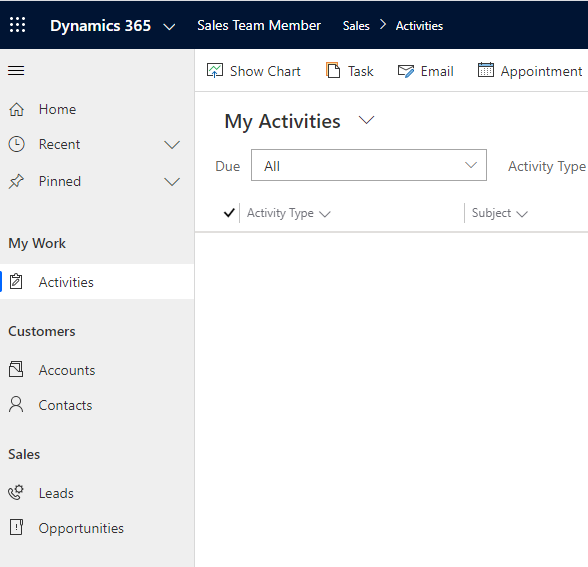This screenshot has height=567, width=588.
Task: Open the Dynamics 365 app switcher chevron
Action: 170,27
